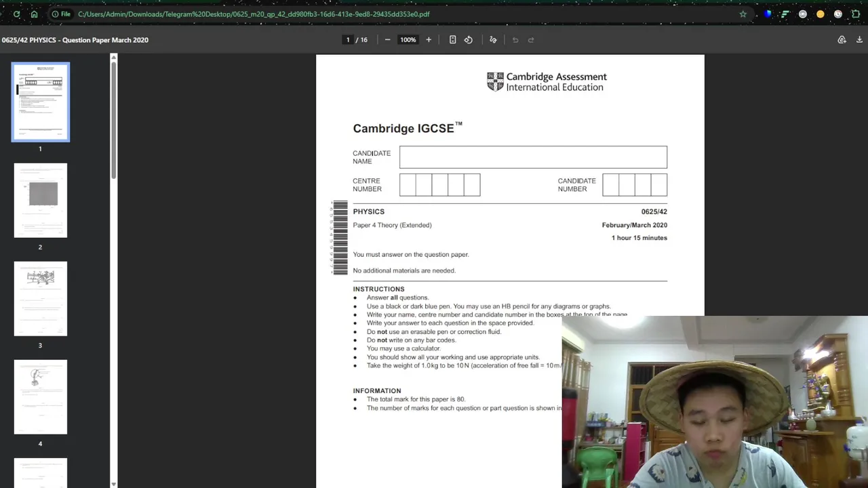Image resolution: width=868 pixels, height=488 pixels.
Task: Click the '0625/42 PHYSICS - Question Paper March 2020' title
Action: coord(75,40)
